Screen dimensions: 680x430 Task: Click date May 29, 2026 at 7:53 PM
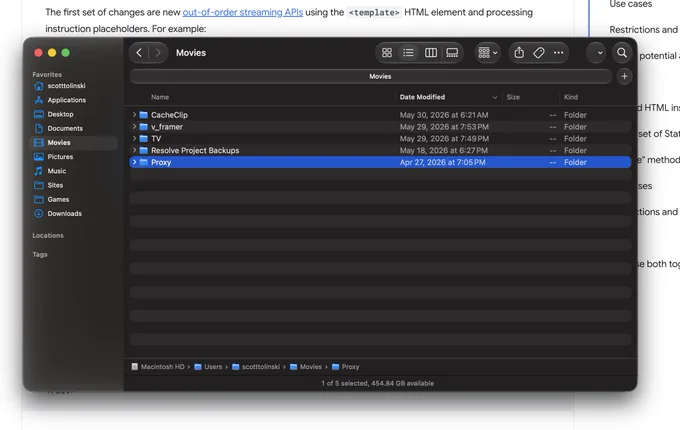[444, 127]
